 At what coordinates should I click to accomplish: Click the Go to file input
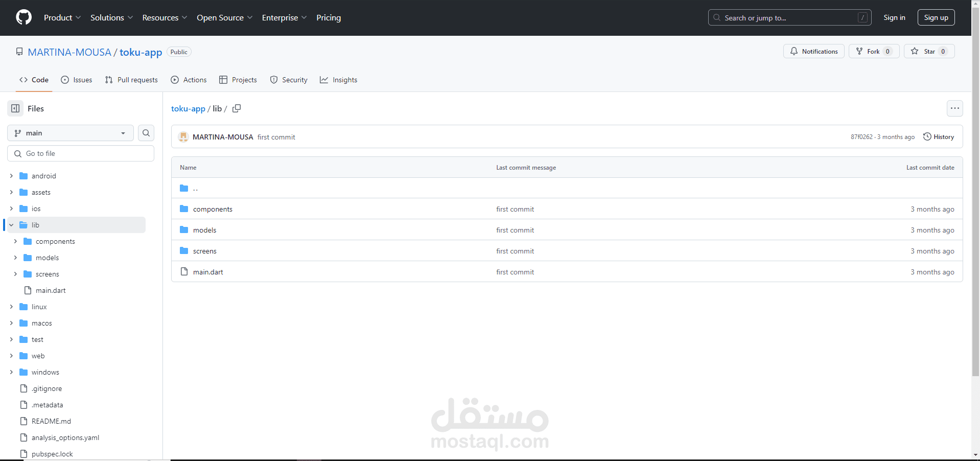[x=81, y=153]
